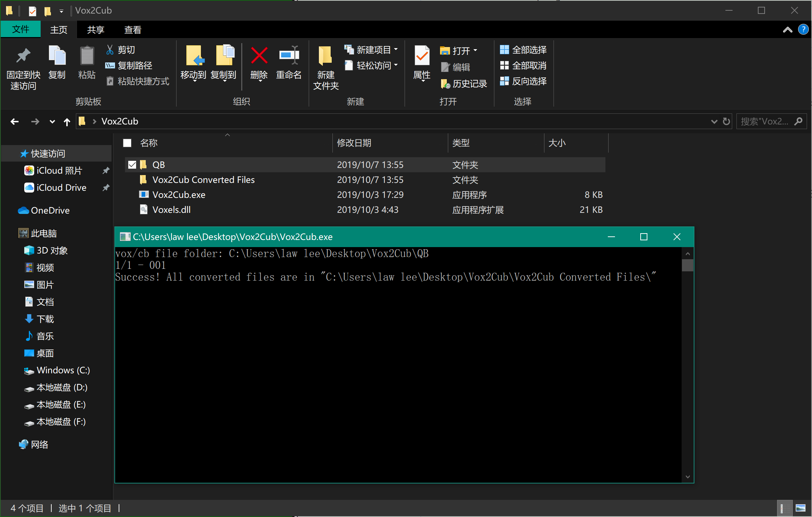Screen dimensions: 812x517
Task: Click console window scrollbar thumb
Action: point(688,265)
